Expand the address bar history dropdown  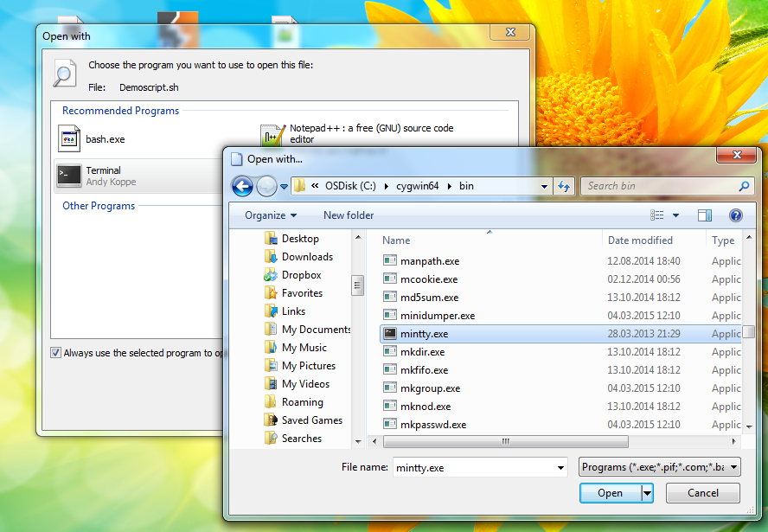pyautogui.click(x=544, y=186)
